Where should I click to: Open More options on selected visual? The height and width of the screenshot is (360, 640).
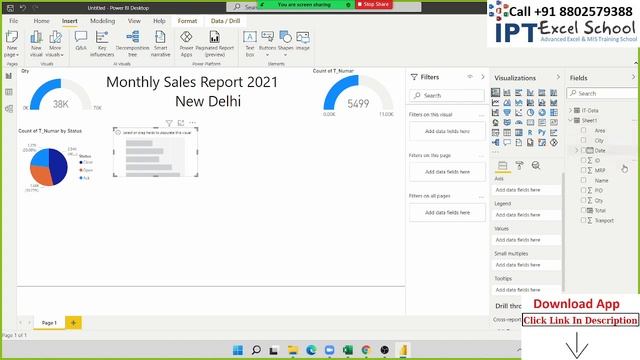coord(192,123)
